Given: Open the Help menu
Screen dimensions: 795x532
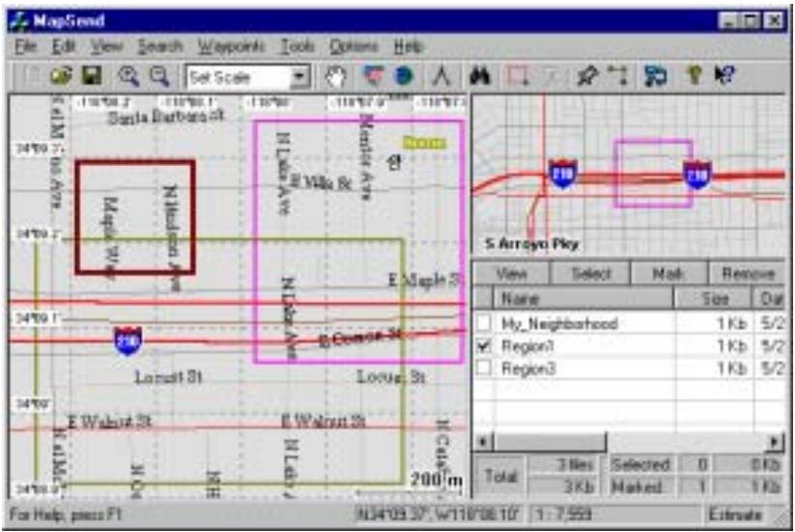Looking at the screenshot, I should (x=409, y=46).
